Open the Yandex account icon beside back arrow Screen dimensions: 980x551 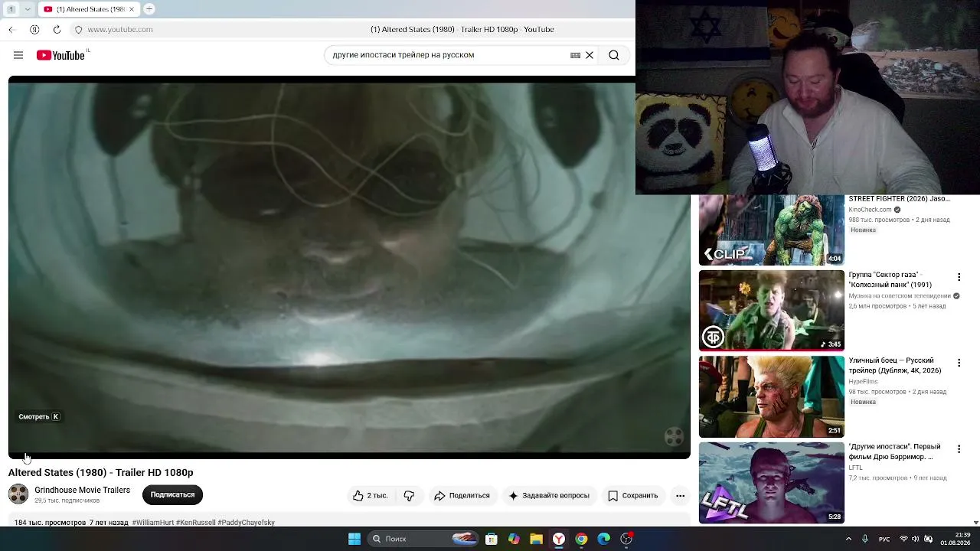34,29
